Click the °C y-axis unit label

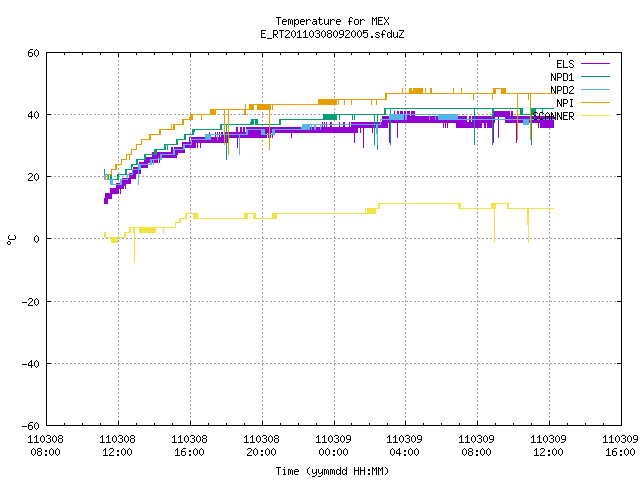11,240
